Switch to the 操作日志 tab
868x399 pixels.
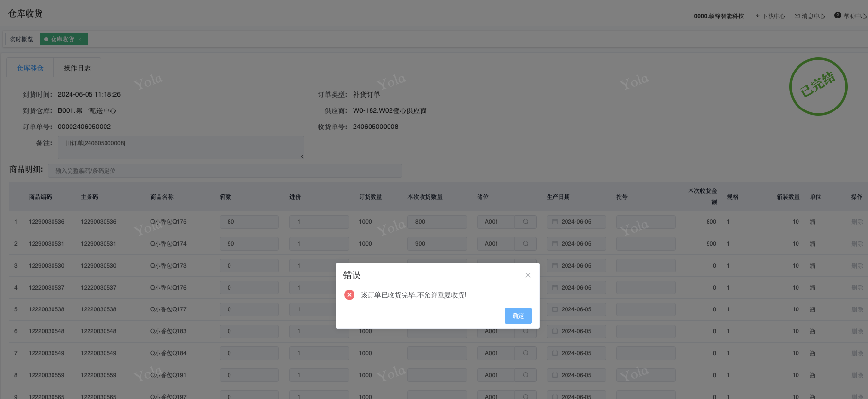click(x=77, y=68)
